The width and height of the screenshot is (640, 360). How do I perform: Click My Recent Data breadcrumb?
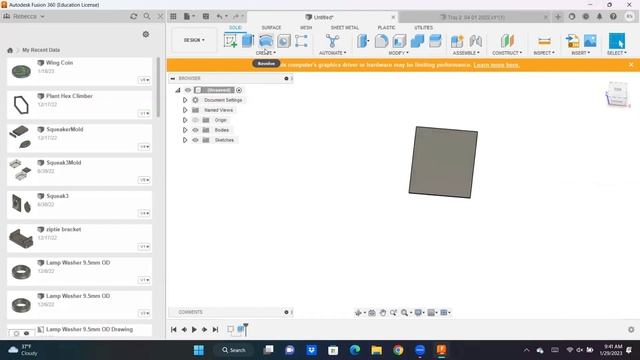(41, 50)
